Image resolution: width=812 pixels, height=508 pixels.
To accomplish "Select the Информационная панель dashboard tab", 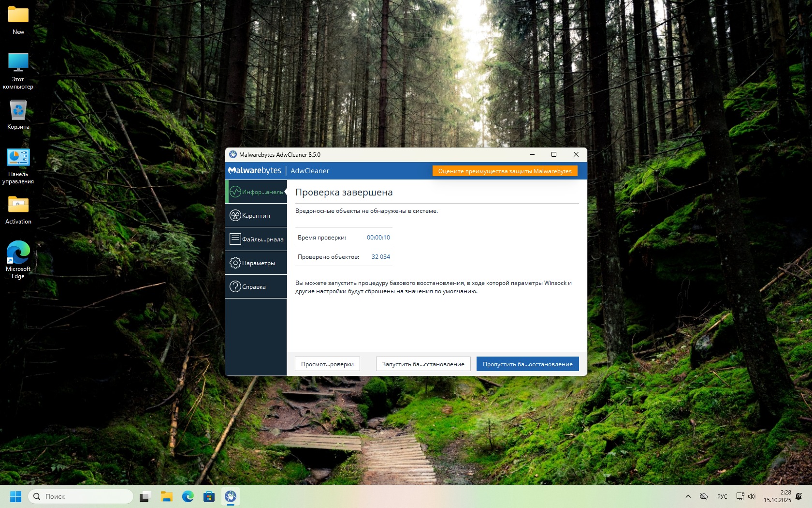I will point(256,192).
